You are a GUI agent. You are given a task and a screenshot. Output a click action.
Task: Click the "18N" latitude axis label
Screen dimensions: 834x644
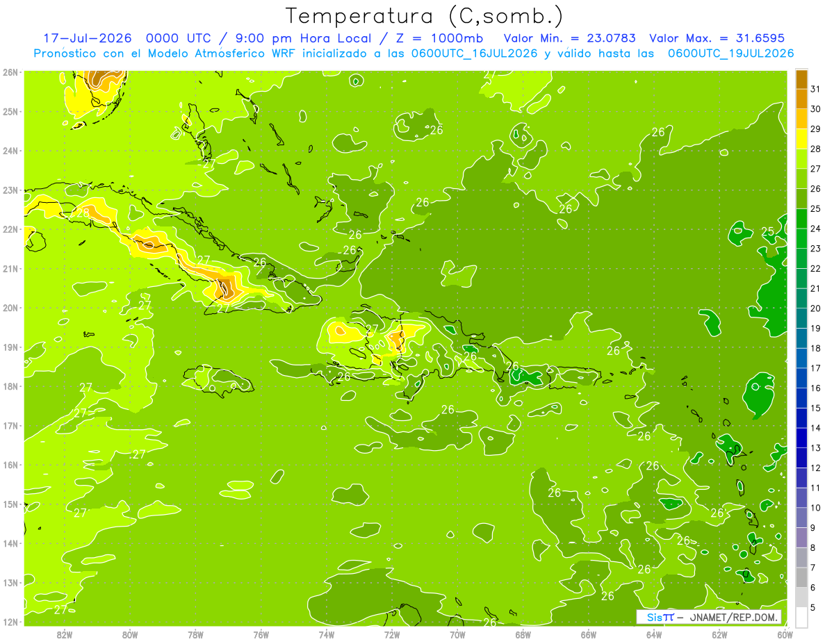(x=10, y=386)
